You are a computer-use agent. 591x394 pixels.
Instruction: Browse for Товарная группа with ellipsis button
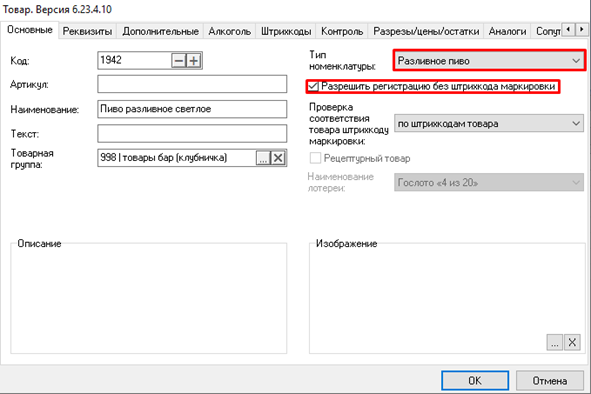click(263, 158)
